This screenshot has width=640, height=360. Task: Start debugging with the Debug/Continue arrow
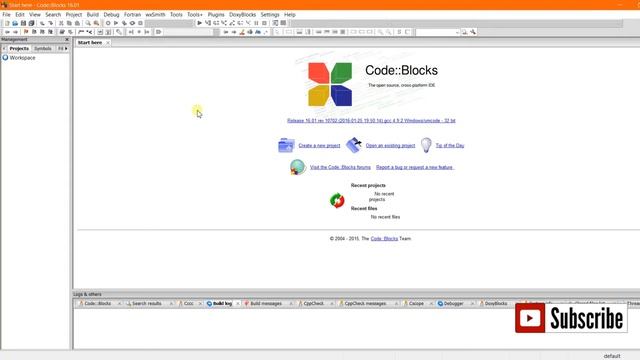point(200,23)
